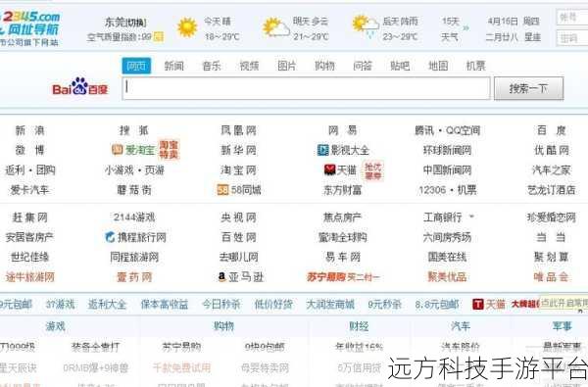
Task: Select the 音乐 search tab
Action: point(212,66)
